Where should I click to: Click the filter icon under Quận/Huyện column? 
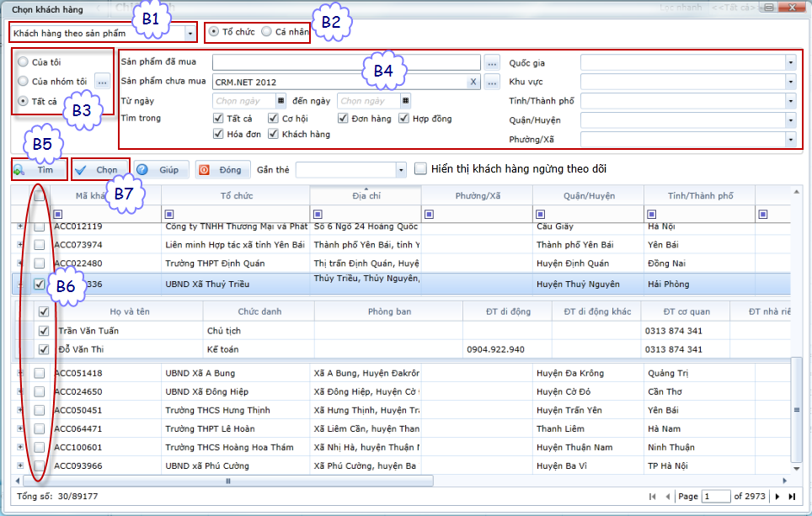539,214
